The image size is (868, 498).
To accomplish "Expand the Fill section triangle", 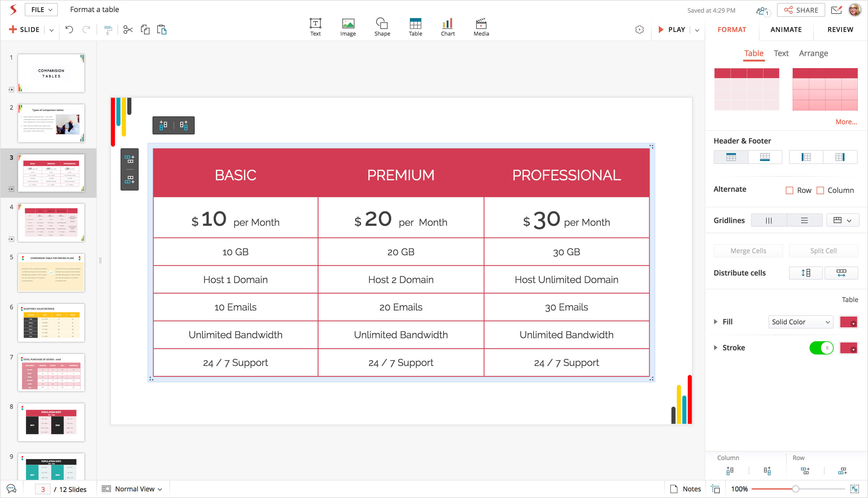I will pos(715,322).
